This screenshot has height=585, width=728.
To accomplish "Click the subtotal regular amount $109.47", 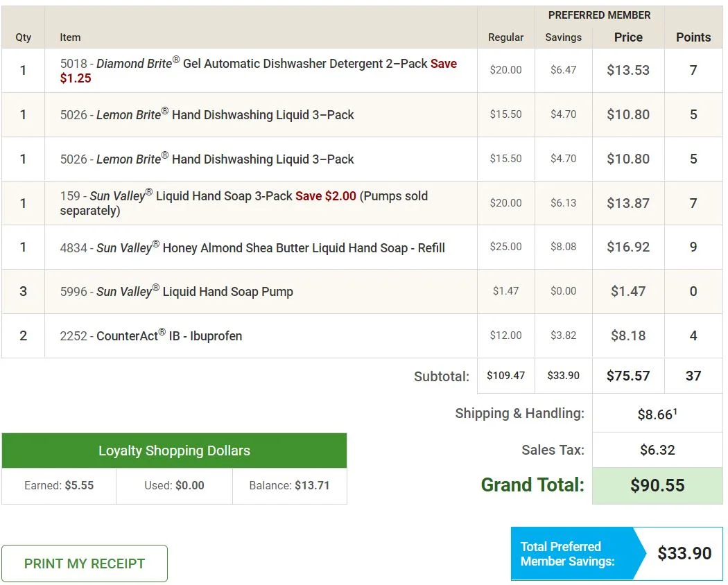I will pyautogui.click(x=505, y=375).
